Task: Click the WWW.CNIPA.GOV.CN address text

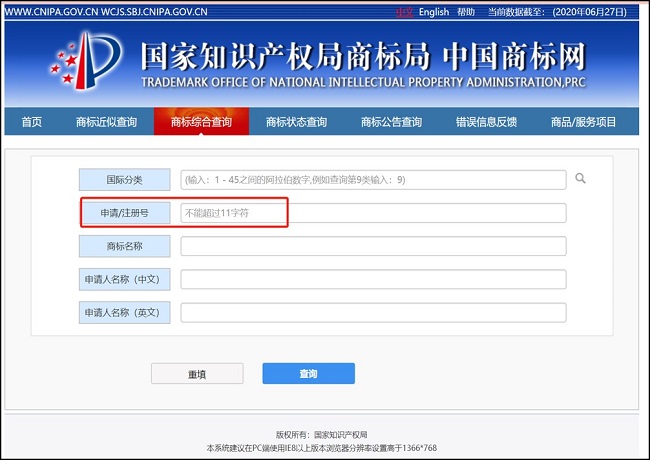Action: tap(51, 12)
